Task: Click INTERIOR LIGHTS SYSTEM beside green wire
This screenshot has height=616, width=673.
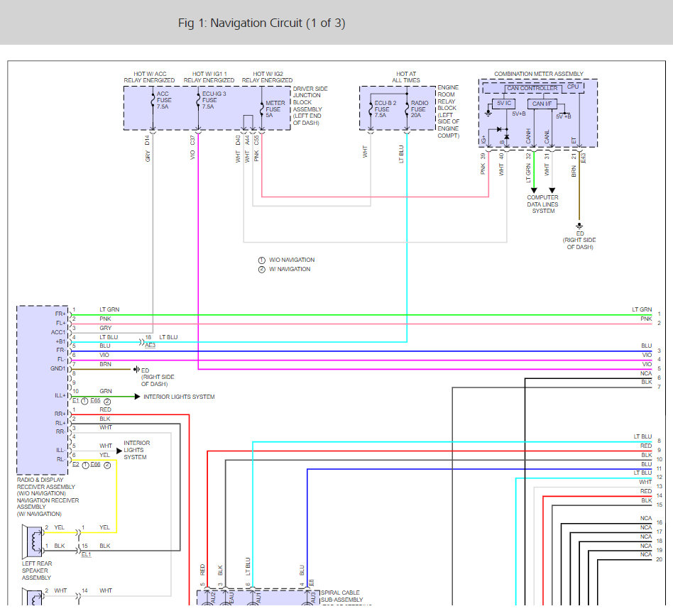Action: point(179,397)
